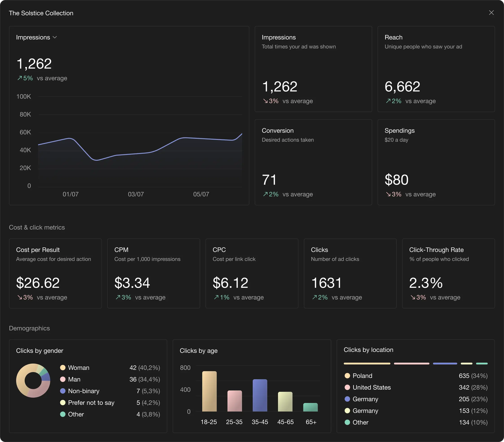
Task: Select the Woman legend color dot
Action: coord(63,368)
